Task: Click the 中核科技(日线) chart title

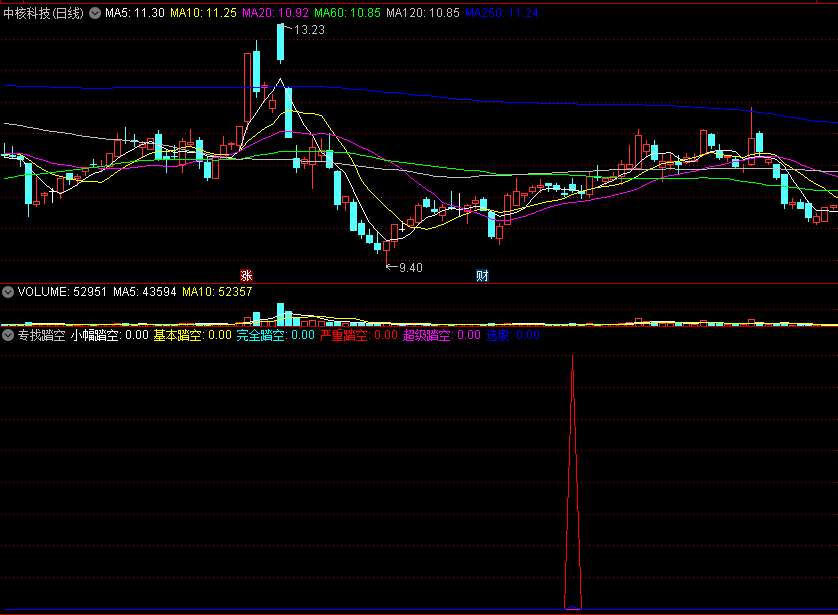Action: (x=43, y=13)
